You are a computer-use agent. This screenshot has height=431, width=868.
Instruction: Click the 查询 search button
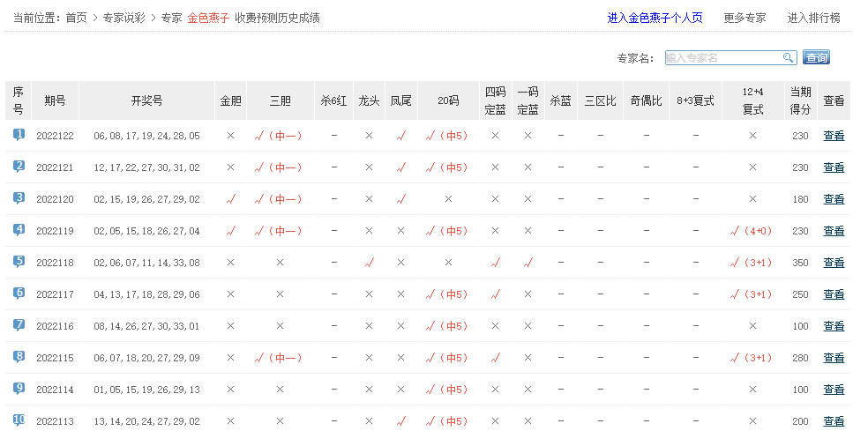click(816, 58)
